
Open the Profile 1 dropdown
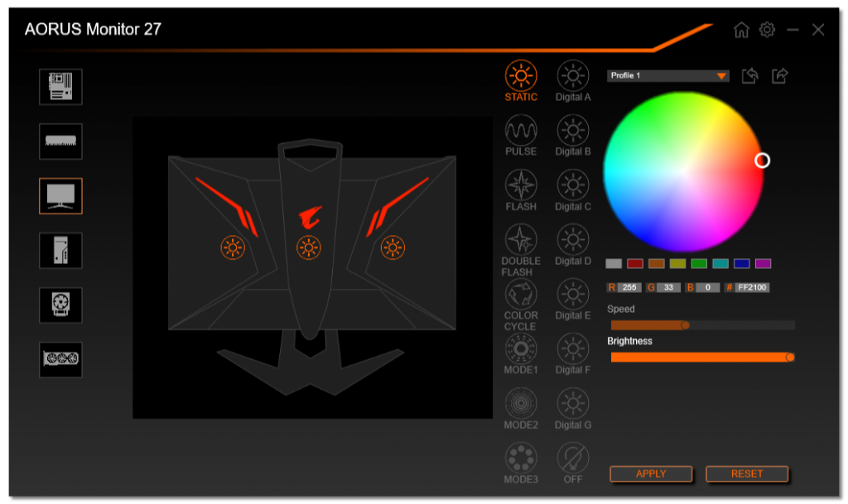click(x=668, y=75)
